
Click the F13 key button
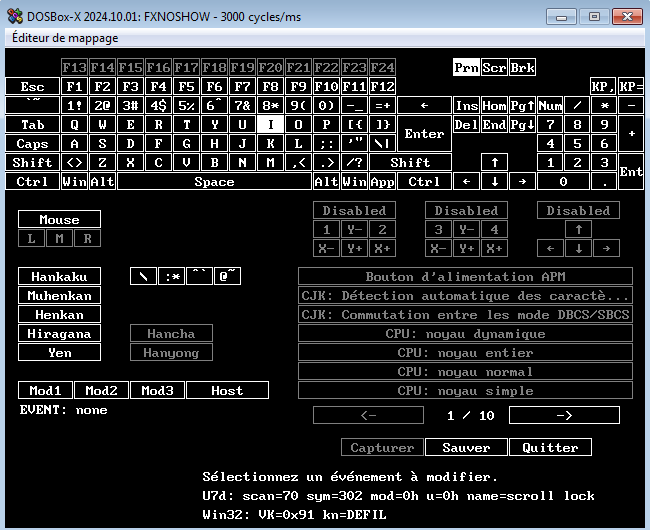(75, 67)
